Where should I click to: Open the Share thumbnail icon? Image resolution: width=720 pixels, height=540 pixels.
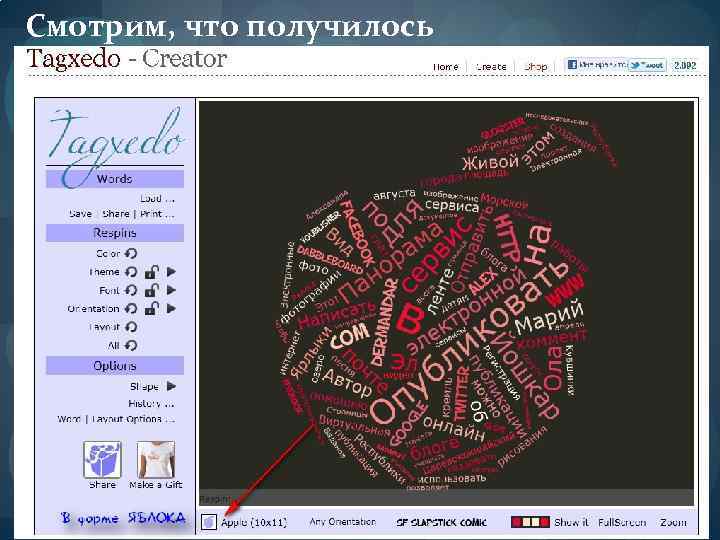pos(102,460)
